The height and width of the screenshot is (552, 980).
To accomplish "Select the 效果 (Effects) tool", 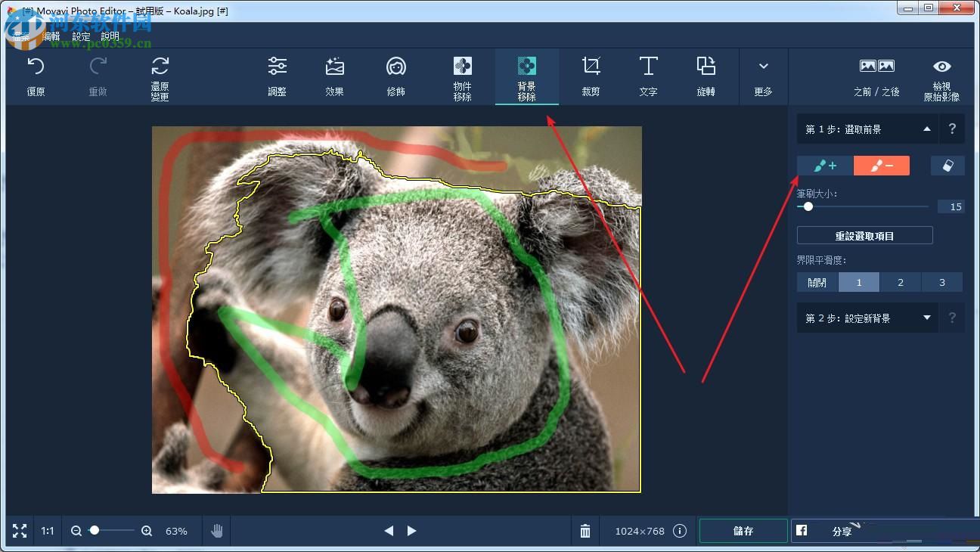I will tap(333, 76).
